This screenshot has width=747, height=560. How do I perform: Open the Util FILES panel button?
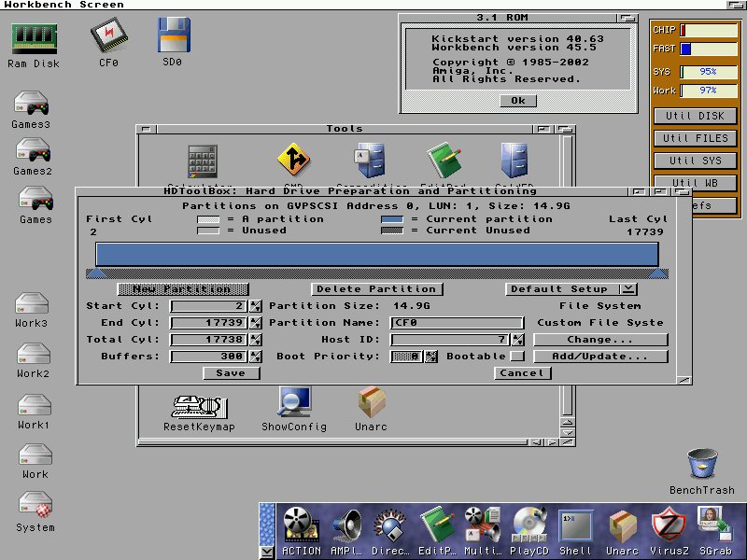click(695, 138)
